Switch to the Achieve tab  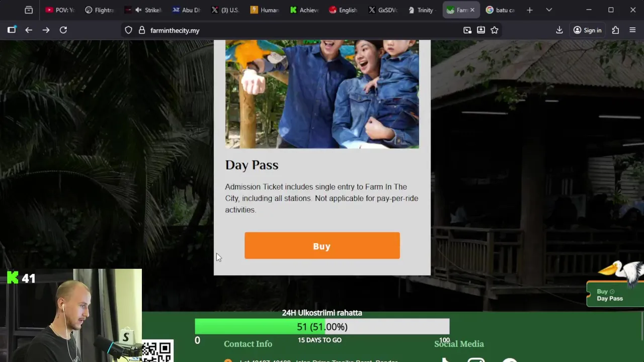point(304,10)
